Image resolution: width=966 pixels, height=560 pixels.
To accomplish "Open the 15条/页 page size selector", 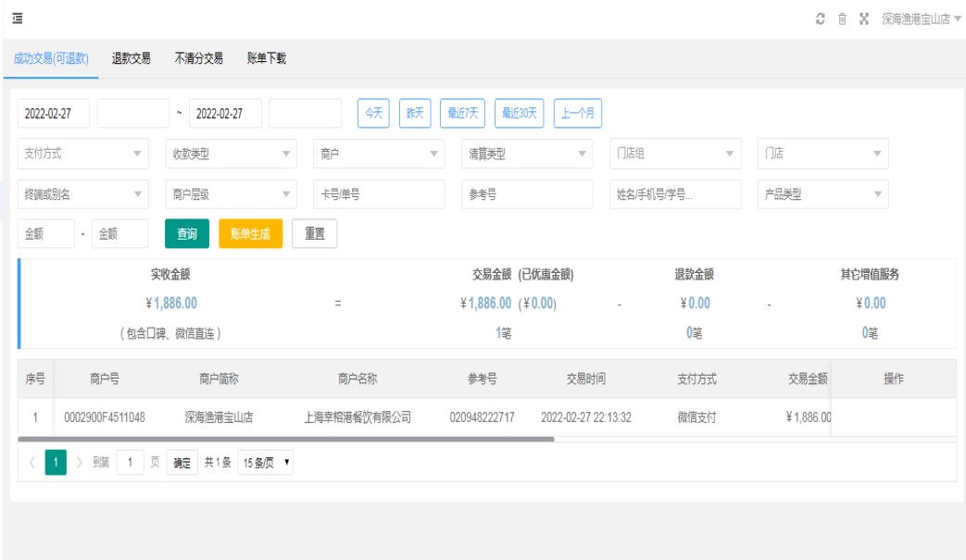I will point(265,463).
